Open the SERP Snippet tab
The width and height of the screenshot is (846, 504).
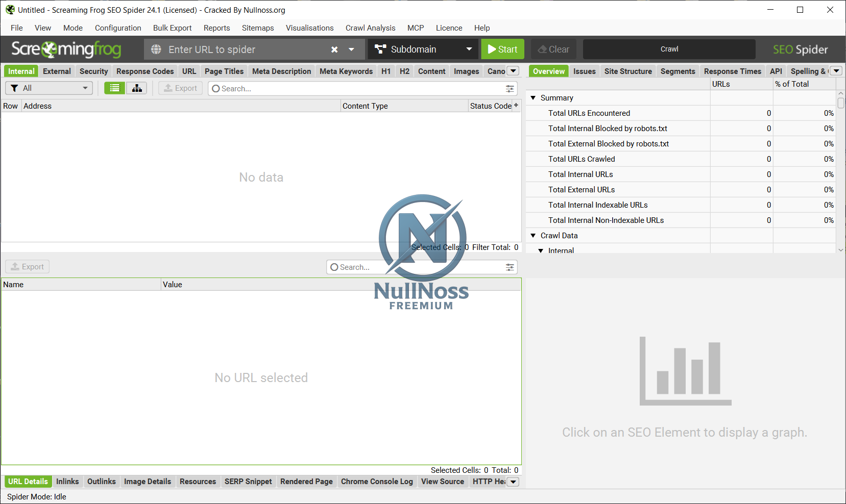pos(248,482)
